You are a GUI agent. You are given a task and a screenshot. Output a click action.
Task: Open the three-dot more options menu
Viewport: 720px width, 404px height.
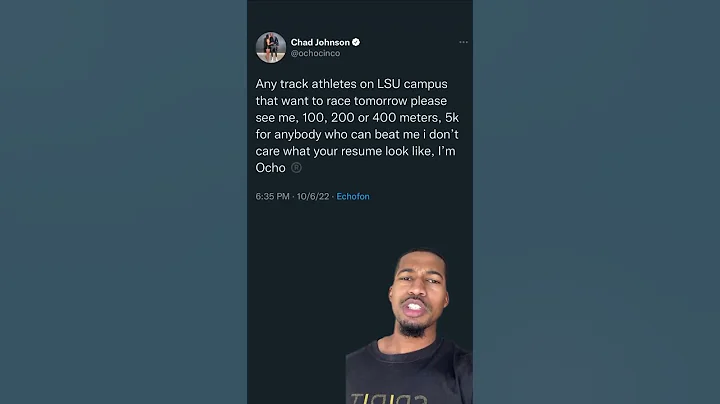(463, 42)
